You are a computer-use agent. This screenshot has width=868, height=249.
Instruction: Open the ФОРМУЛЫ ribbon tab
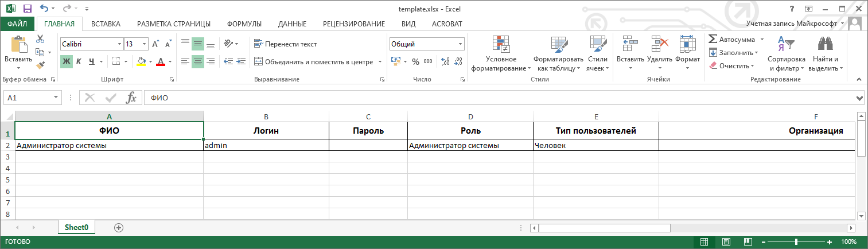pyautogui.click(x=244, y=24)
